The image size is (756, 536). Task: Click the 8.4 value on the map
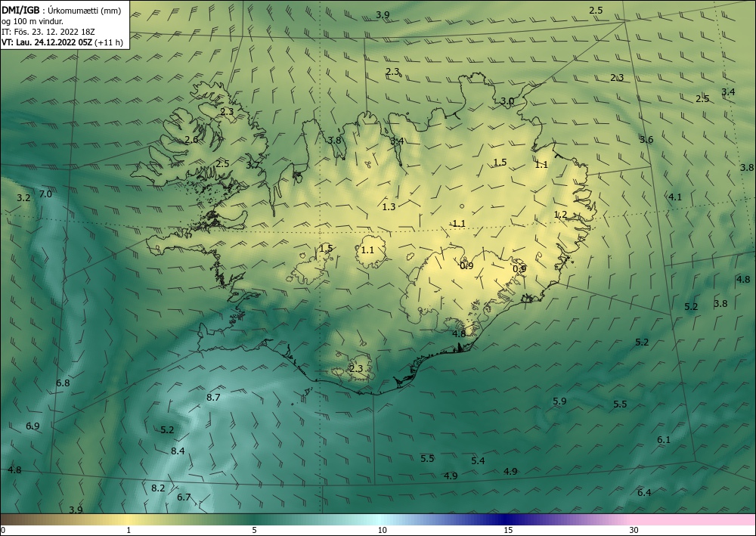pos(178,451)
